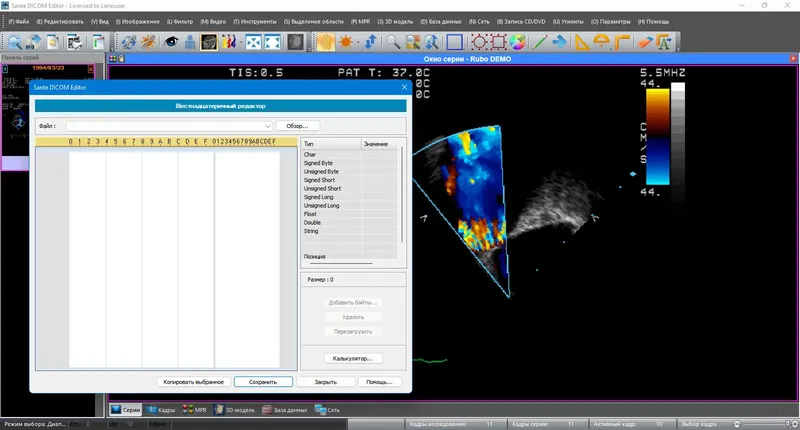This screenshot has height=430, width=800.
Task: Toggle the highlighted head scan overlay icon
Action: coord(209,42)
